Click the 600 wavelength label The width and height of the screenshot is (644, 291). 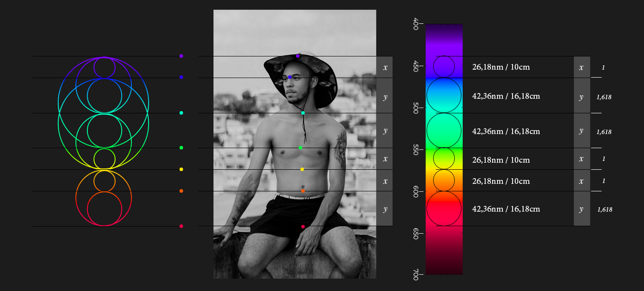[416, 192]
